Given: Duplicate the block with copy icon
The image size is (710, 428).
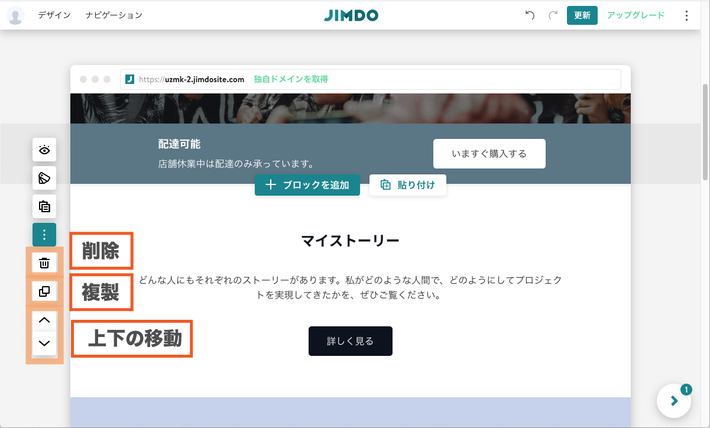Looking at the screenshot, I should [x=44, y=291].
